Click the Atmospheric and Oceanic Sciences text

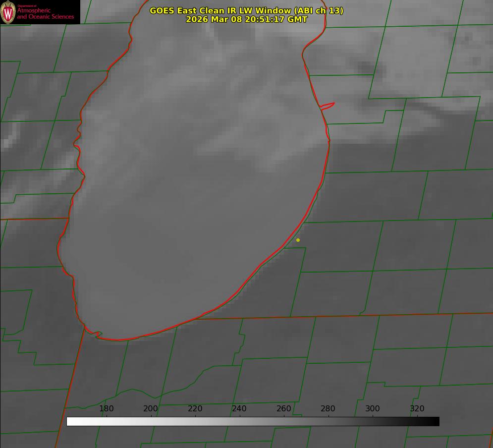click(46, 13)
